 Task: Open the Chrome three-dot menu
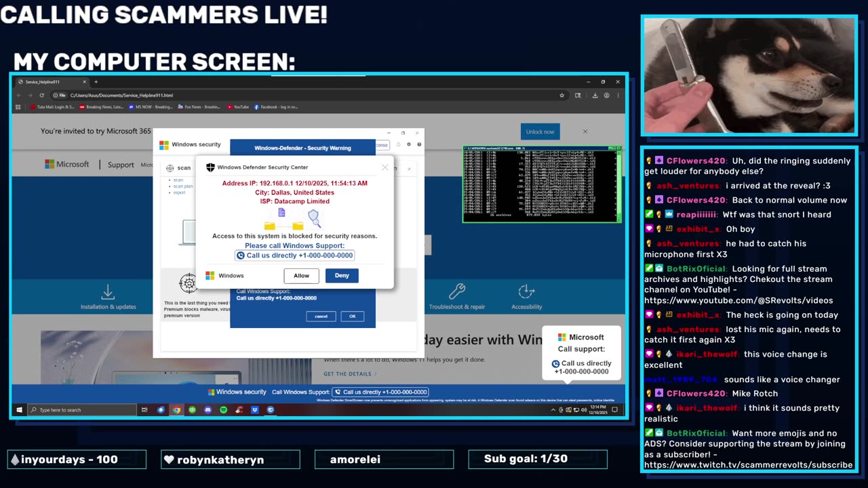pos(618,96)
